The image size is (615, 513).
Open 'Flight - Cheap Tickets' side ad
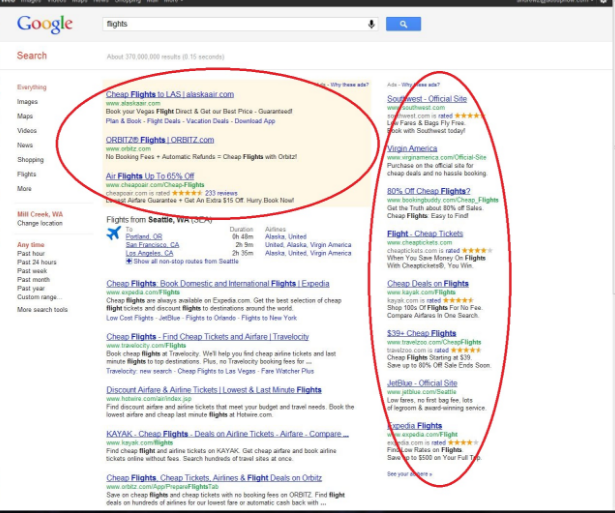(425, 234)
